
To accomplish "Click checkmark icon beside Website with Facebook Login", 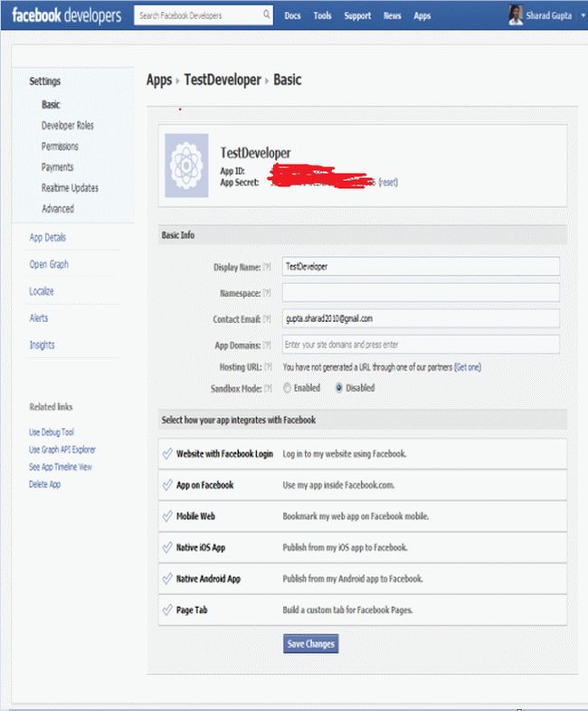I will [x=167, y=453].
